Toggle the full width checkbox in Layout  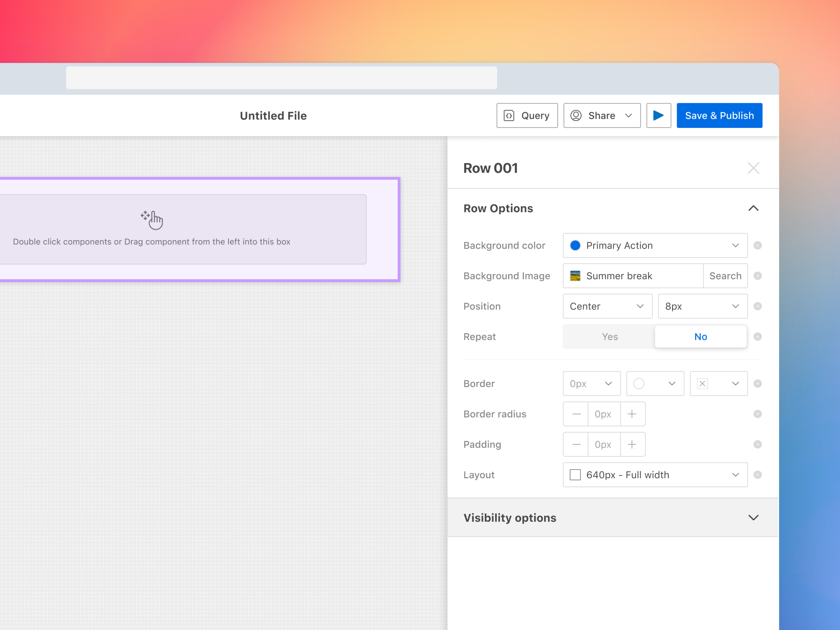click(x=575, y=475)
